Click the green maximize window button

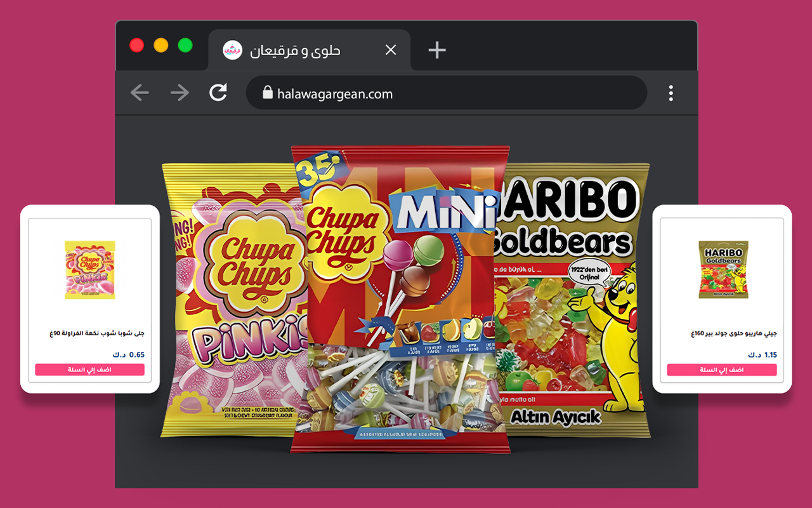[x=185, y=45]
